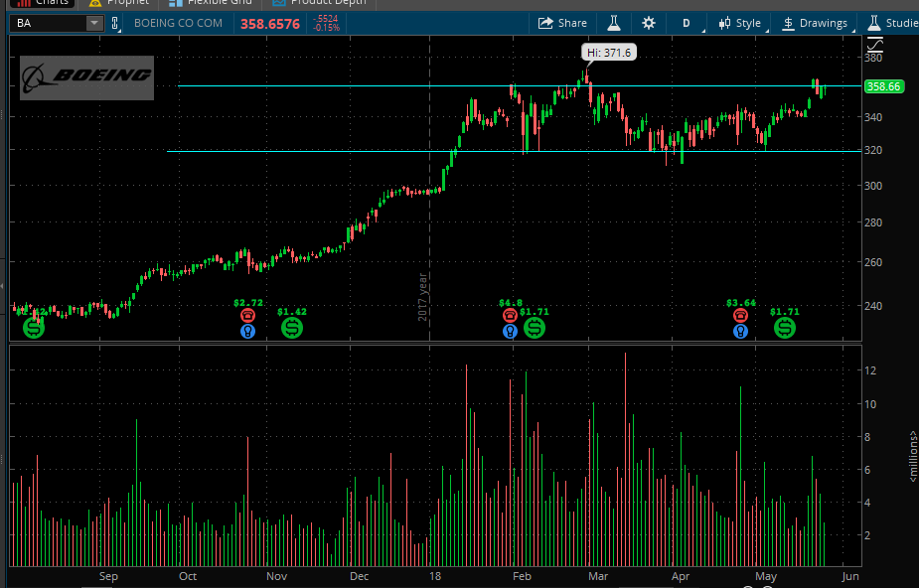Click the axis scale icon above 380
Screen dimensions: 919x588
(x=874, y=45)
